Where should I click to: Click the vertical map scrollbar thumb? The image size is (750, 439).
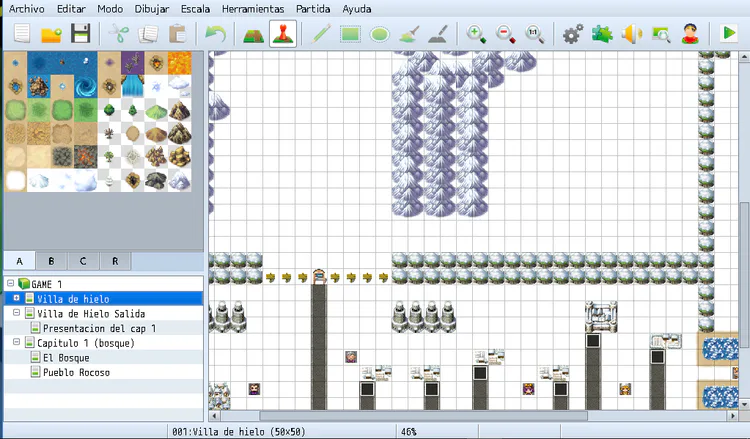tap(744, 274)
